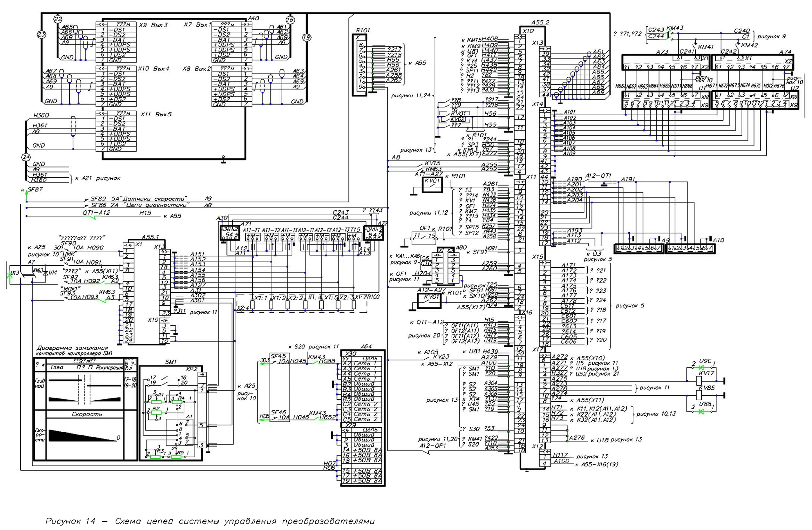Screen dimensions: 812x530
Task: Click the 'H088' wire label
Action: click(x=327, y=362)
